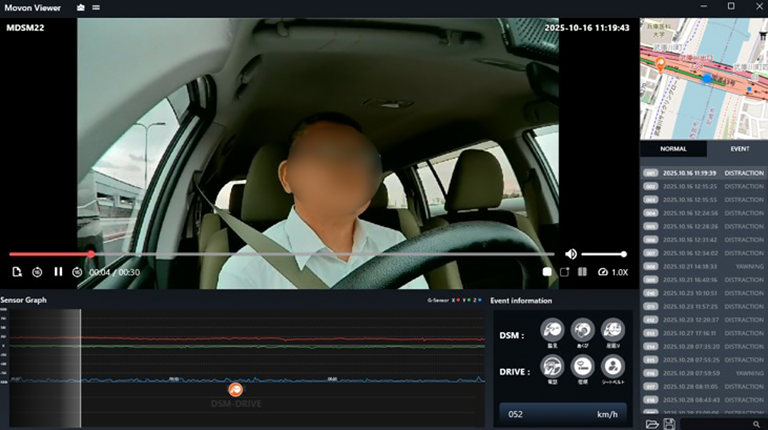This screenshot has height=430, width=768.
Task: Click DSM distraction event icon
Action: 552,330
